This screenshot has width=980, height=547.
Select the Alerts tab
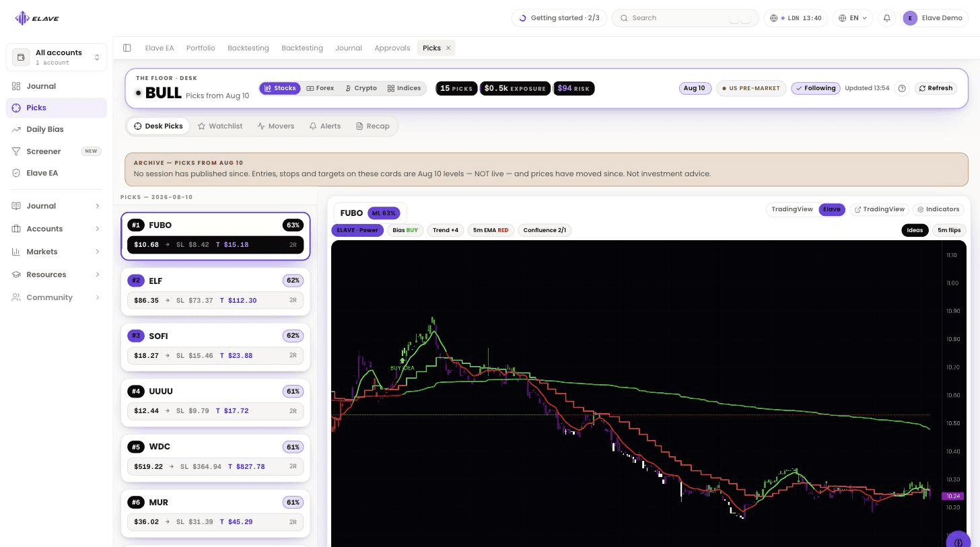[x=325, y=126]
